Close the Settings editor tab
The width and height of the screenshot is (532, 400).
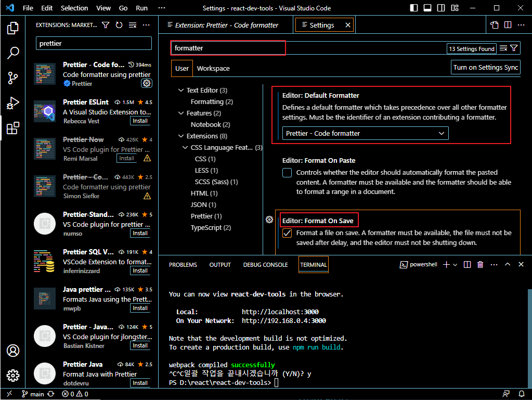(x=348, y=25)
